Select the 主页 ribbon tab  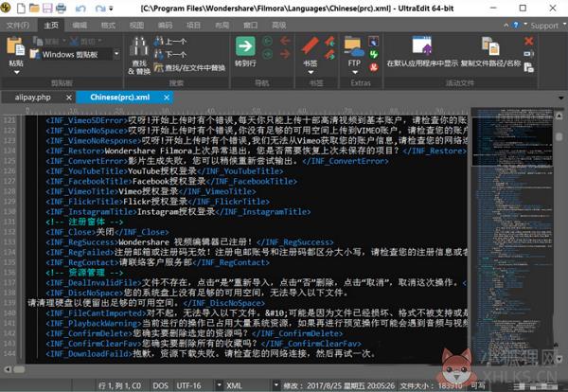[51, 25]
